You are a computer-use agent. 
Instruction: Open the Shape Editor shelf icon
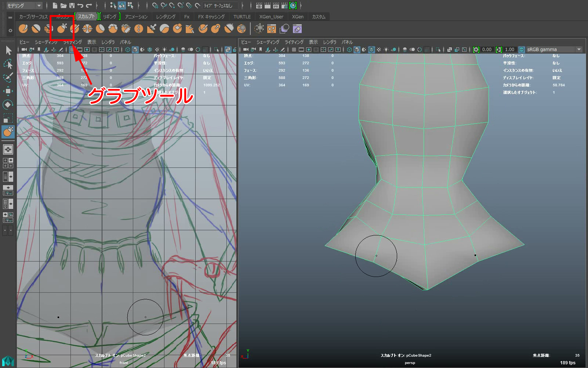pos(297,29)
